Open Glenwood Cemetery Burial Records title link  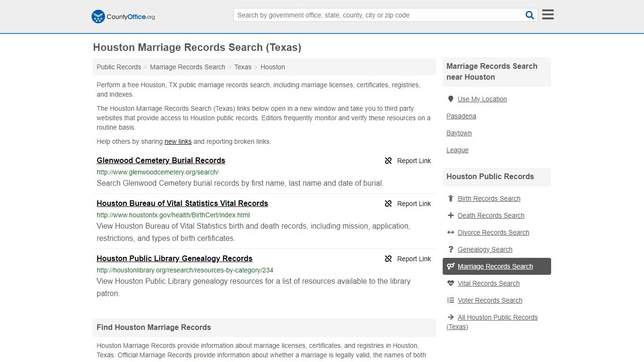click(x=161, y=160)
